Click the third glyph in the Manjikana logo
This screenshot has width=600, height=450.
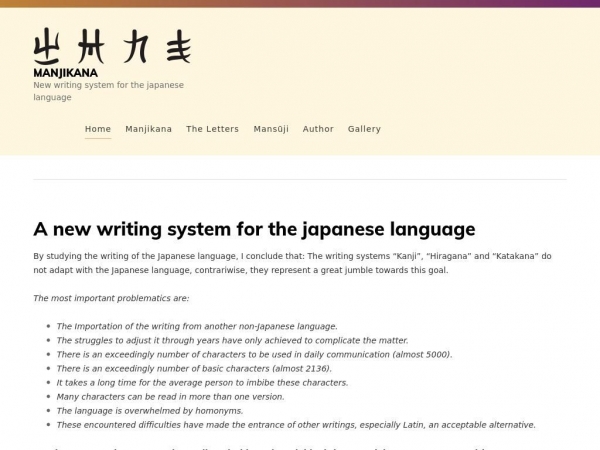click(136, 46)
